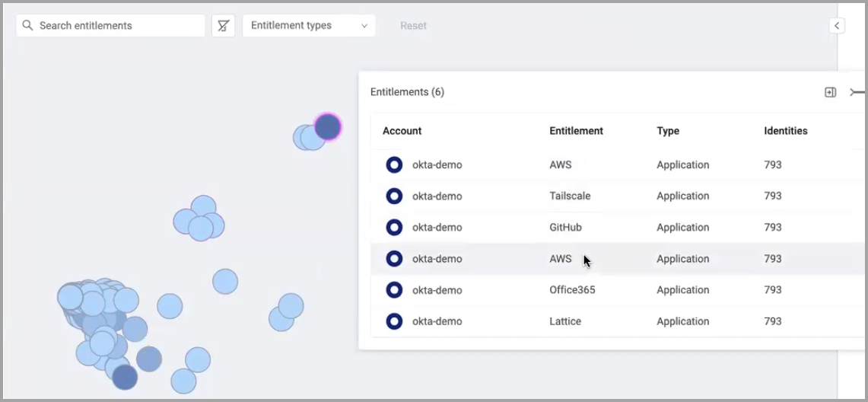Click the Reset button
This screenshot has width=868, height=402.
(414, 25)
